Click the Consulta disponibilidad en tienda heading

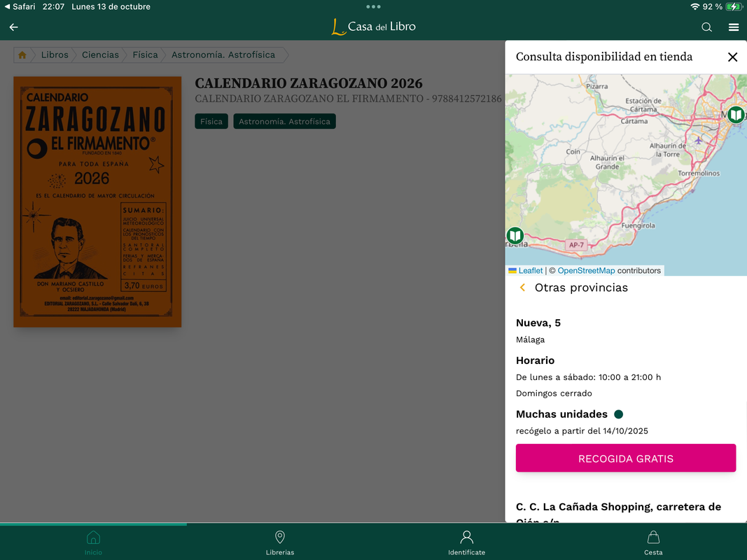tap(604, 57)
